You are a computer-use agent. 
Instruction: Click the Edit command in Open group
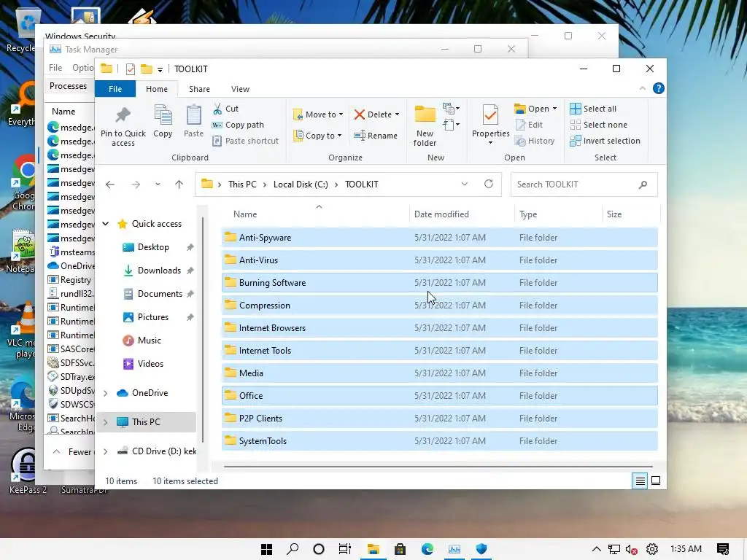click(529, 125)
